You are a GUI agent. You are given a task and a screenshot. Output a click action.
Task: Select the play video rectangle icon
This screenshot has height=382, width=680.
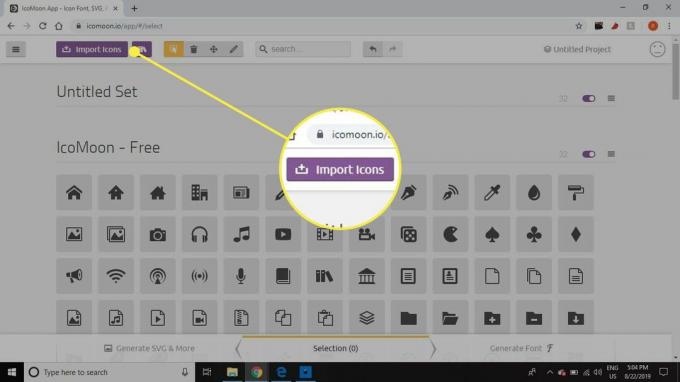click(283, 235)
